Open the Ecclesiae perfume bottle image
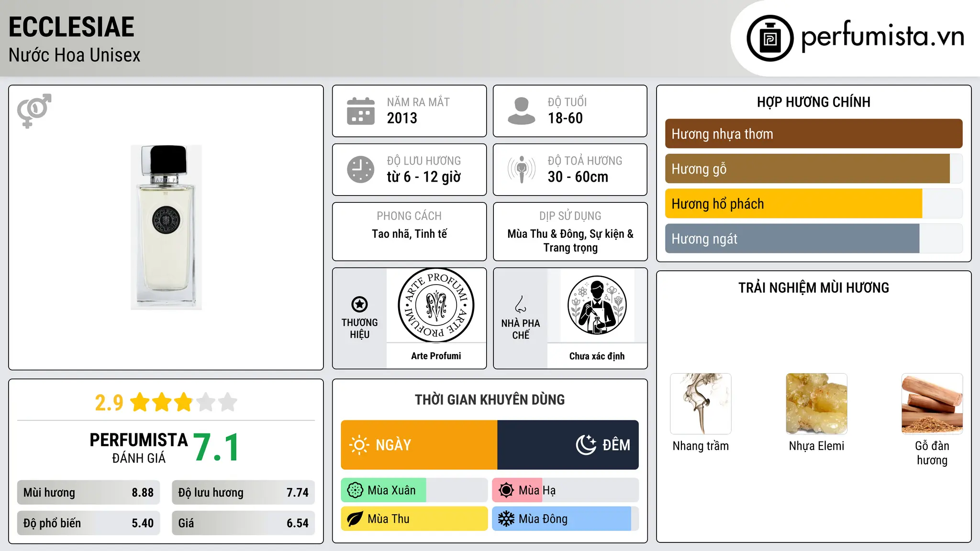This screenshot has width=980, height=551. tap(166, 227)
